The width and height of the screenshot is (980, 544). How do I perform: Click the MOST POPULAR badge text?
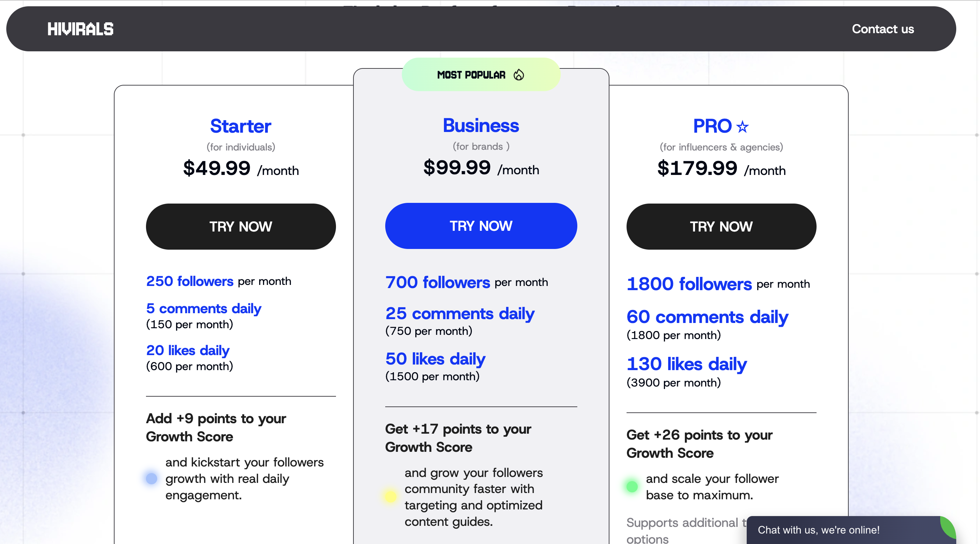(x=471, y=75)
